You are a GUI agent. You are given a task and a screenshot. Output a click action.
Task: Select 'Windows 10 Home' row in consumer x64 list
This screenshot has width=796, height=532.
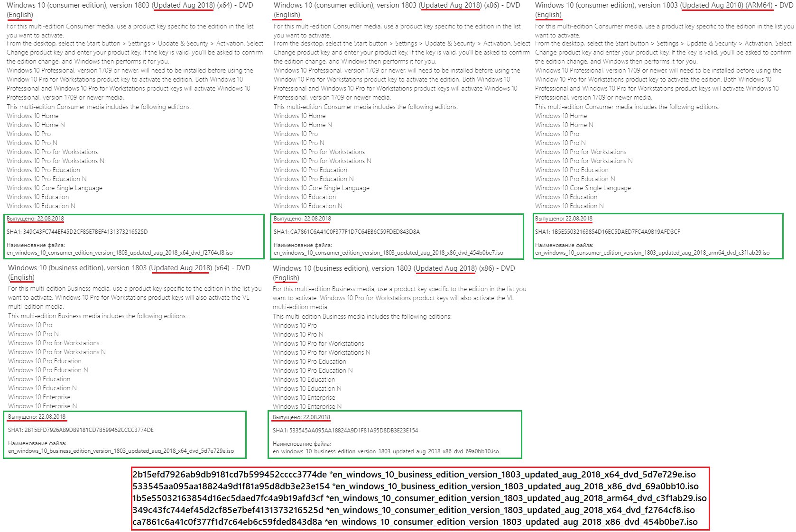[33, 116]
